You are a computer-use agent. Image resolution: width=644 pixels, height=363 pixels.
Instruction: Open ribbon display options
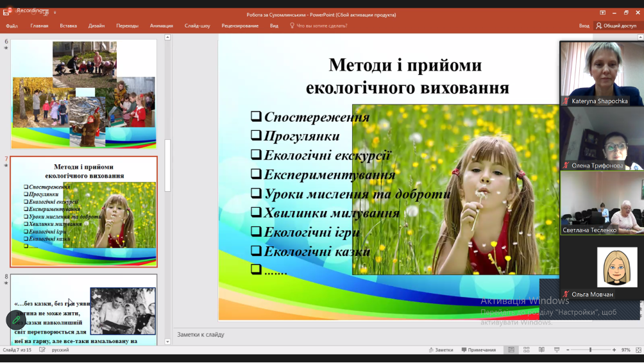(x=602, y=13)
